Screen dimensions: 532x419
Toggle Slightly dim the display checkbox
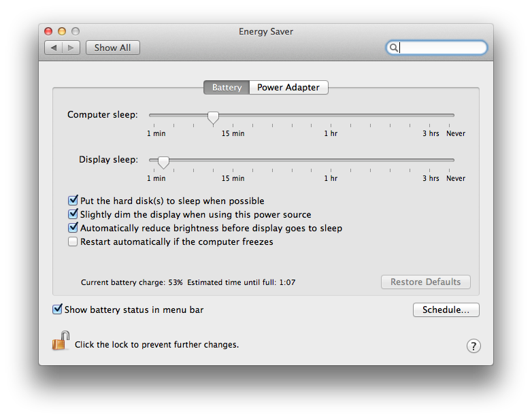click(73, 214)
